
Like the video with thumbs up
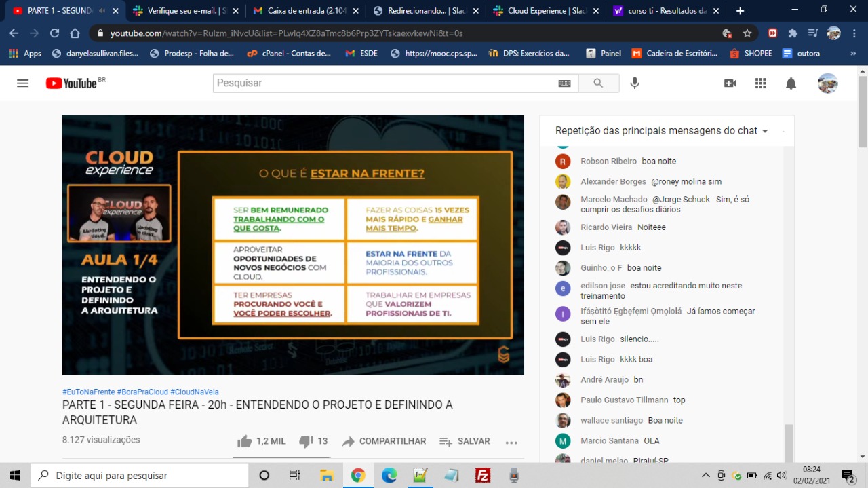pos(245,441)
